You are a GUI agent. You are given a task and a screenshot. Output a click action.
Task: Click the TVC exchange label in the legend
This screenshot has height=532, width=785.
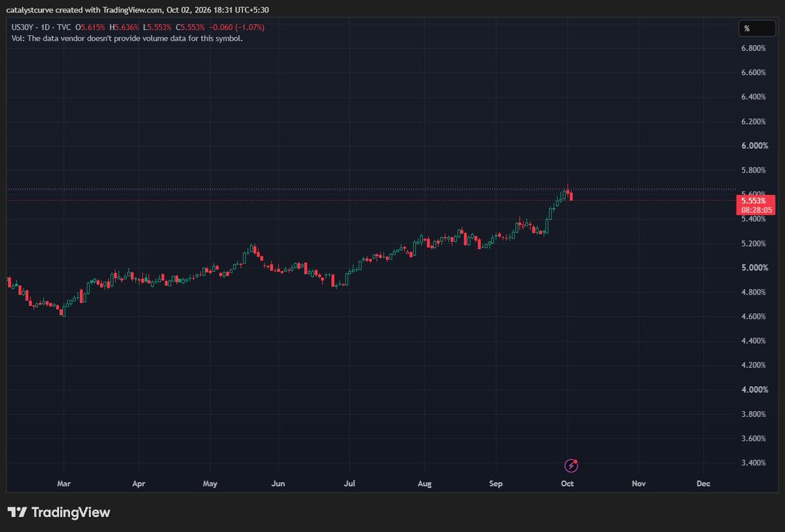point(63,27)
